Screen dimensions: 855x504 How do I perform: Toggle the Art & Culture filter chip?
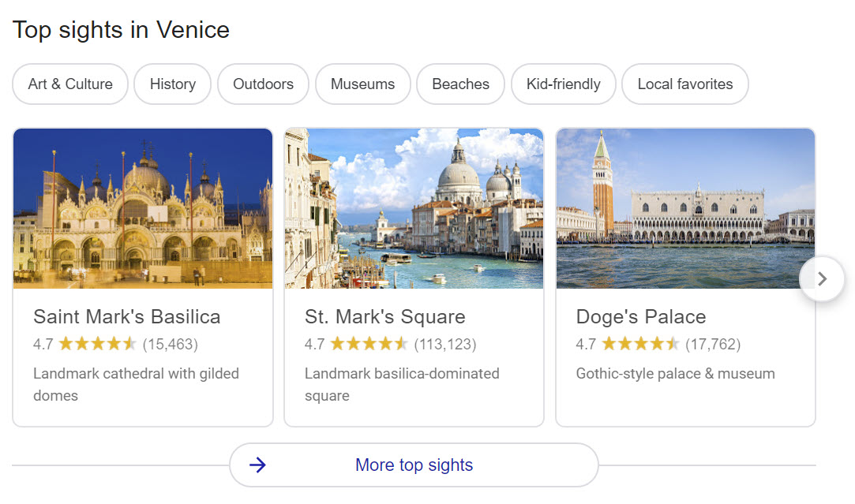click(x=70, y=84)
